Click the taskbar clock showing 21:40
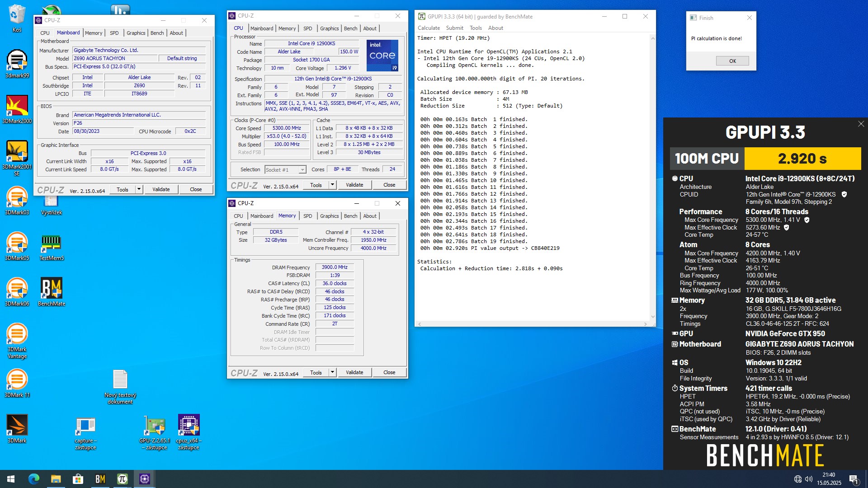The height and width of the screenshot is (488, 868). pyautogui.click(x=829, y=479)
